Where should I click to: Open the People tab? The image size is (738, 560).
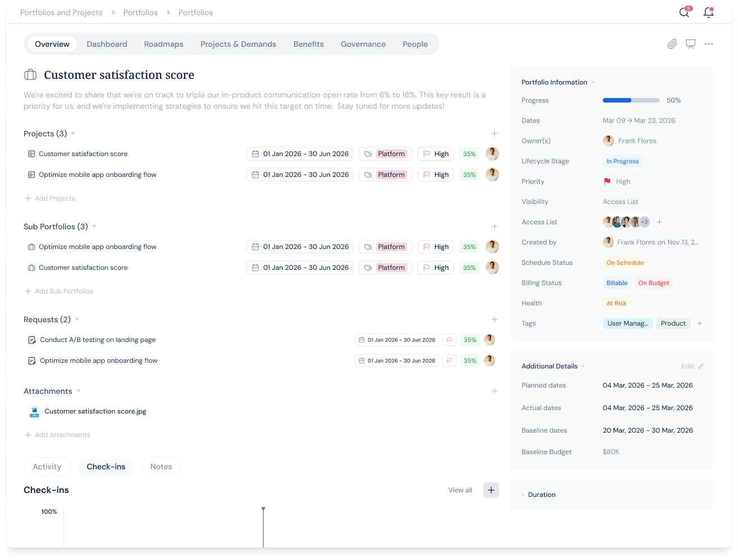coord(415,44)
